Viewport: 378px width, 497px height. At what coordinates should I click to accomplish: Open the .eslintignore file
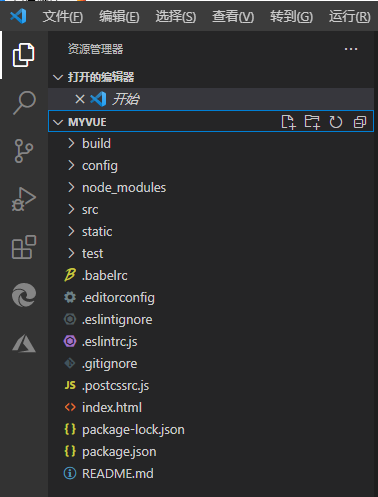point(211,319)
